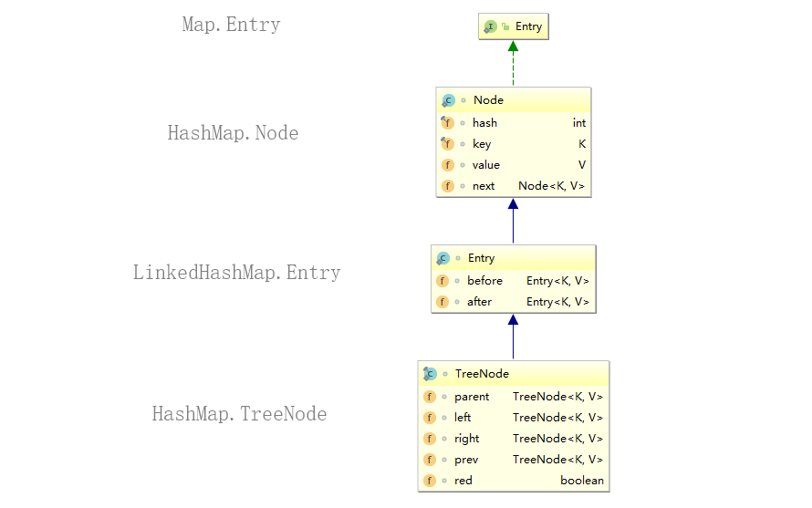
Task: Select the value field row in Node
Action: 513,165
